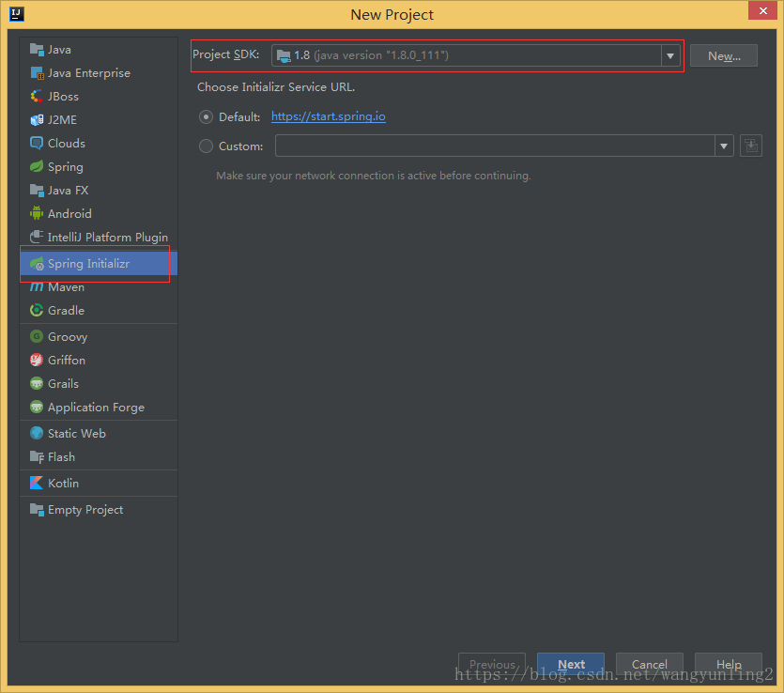784x693 pixels.
Task: Click the Application Forge icon
Action: click(x=37, y=407)
